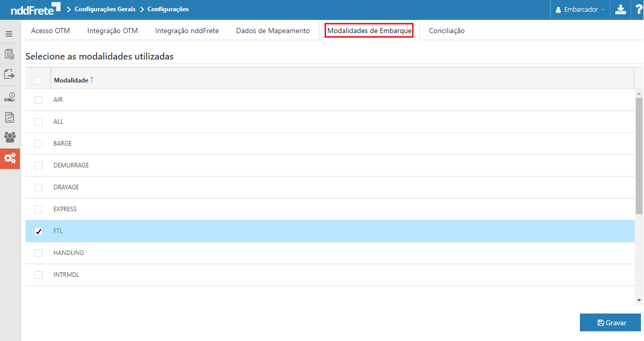644x341 pixels.
Task: Click the Gravar save button
Action: pos(610,323)
